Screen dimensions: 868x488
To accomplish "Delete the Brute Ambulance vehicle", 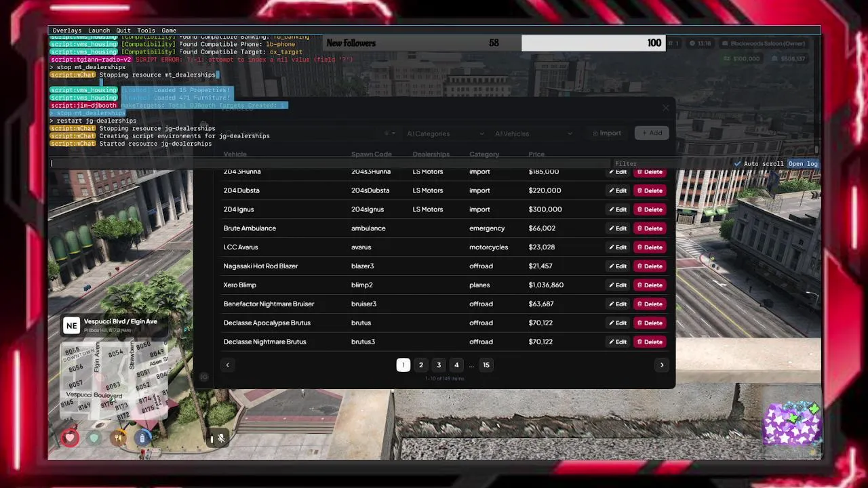I will click(x=650, y=228).
